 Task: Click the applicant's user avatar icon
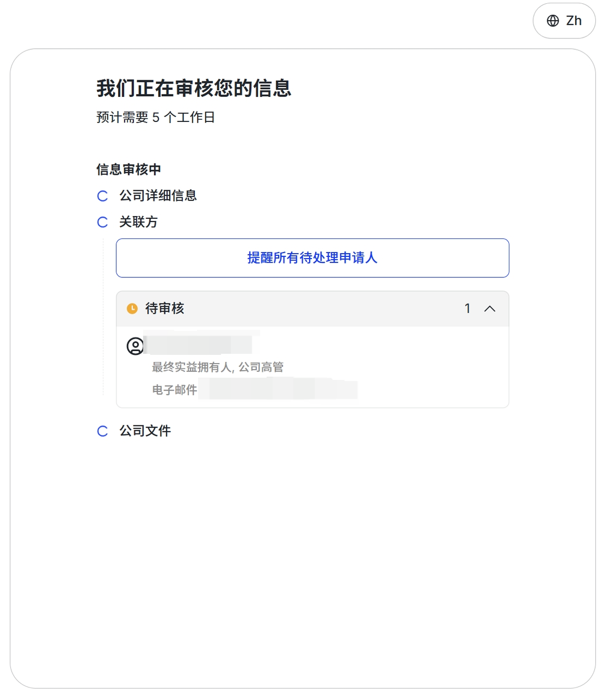(x=135, y=346)
